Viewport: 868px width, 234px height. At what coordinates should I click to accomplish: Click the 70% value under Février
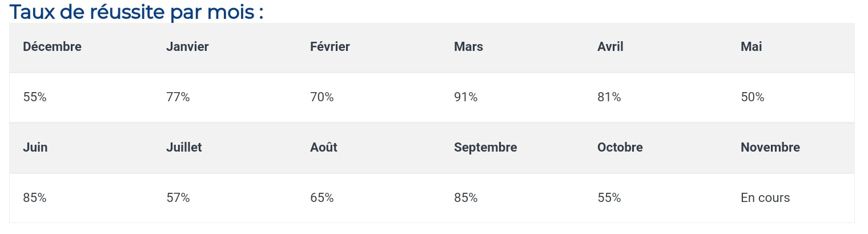coord(322,97)
